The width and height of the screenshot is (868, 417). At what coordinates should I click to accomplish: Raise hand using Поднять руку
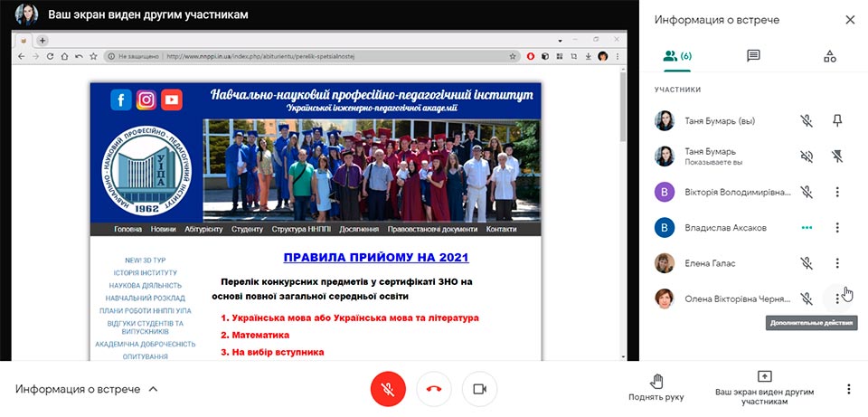(x=656, y=387)
